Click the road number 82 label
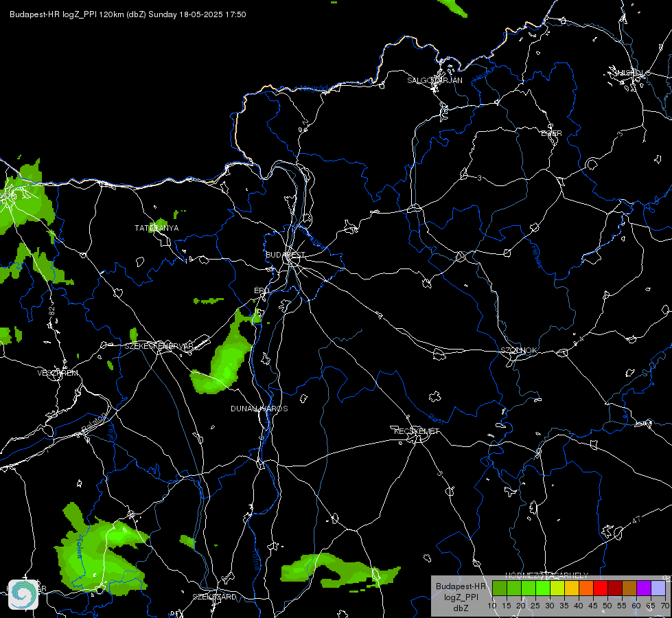This screenshot has height=618, width=672. [x=52, y=311]
